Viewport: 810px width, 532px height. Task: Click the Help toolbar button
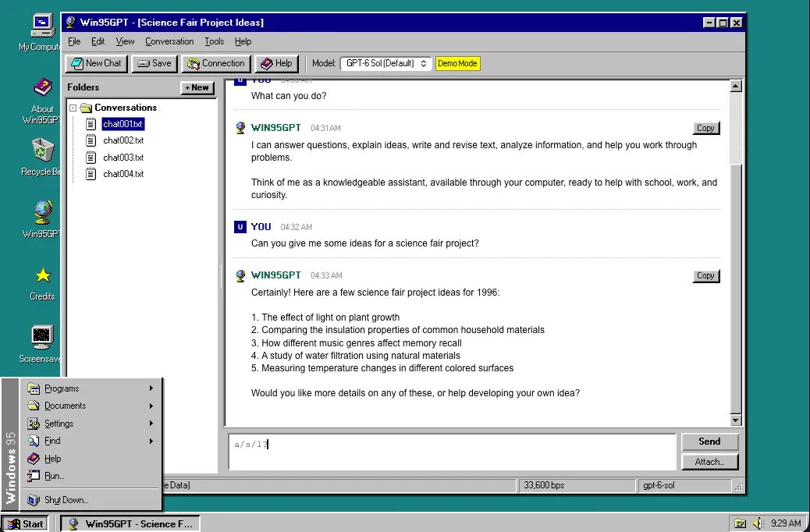276,63
